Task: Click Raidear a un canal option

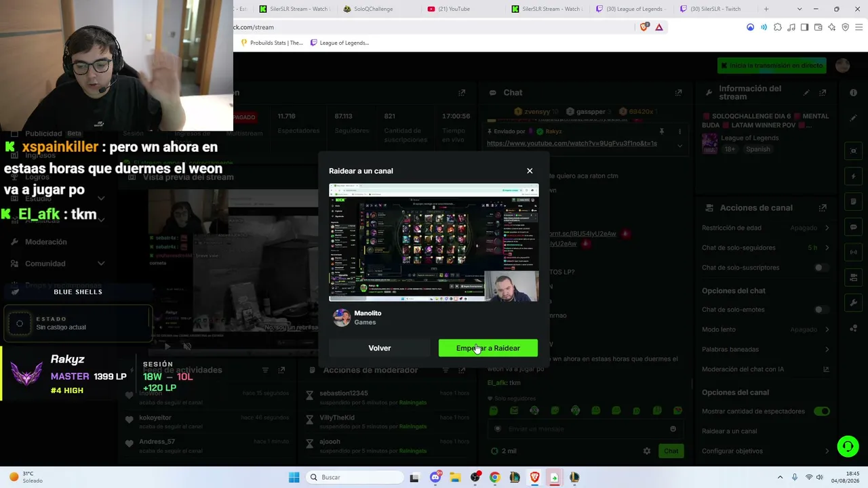Action: click(x=730, y=431)
